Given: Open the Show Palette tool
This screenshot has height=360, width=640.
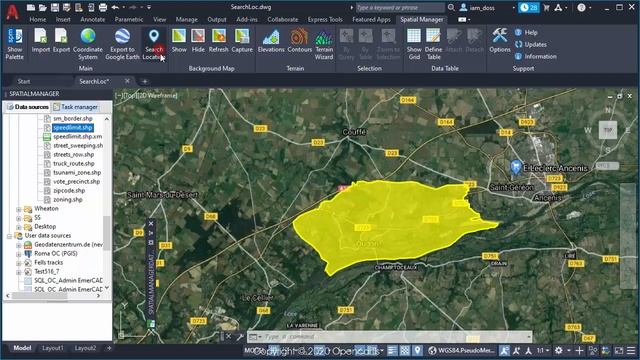Looking at the screenshot, I should [x=15, y=44].
